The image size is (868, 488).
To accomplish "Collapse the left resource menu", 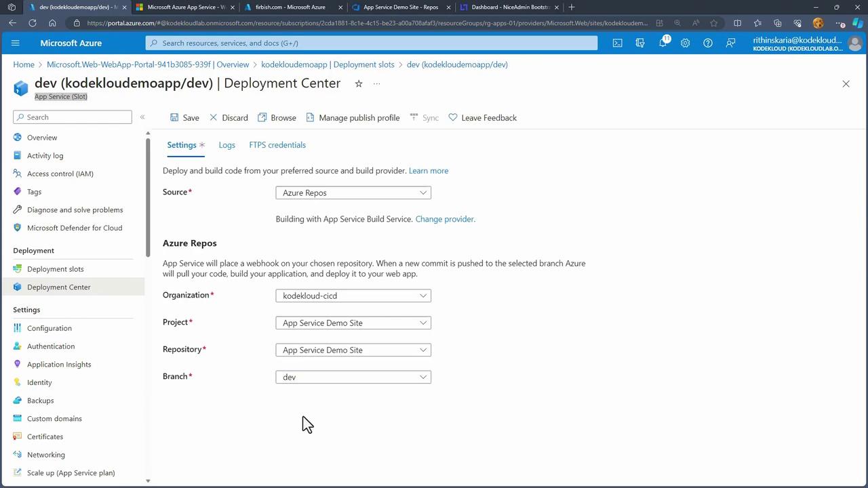I will 142,117.
